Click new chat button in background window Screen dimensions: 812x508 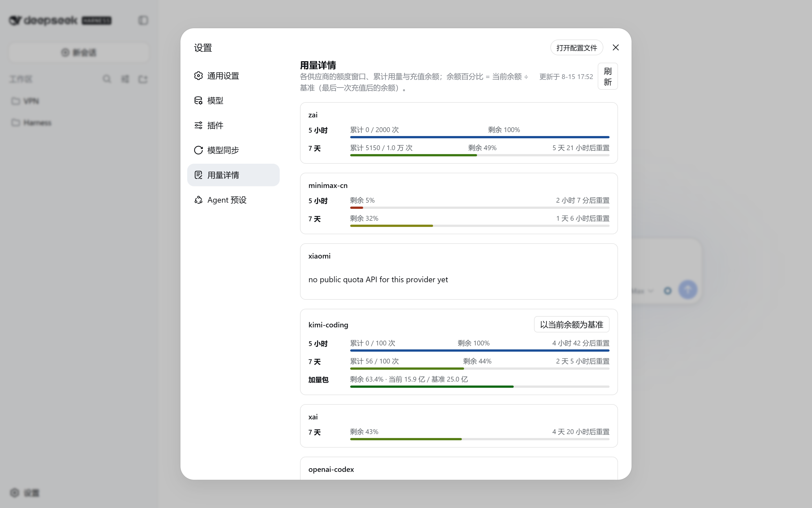(x=79, y=52)
